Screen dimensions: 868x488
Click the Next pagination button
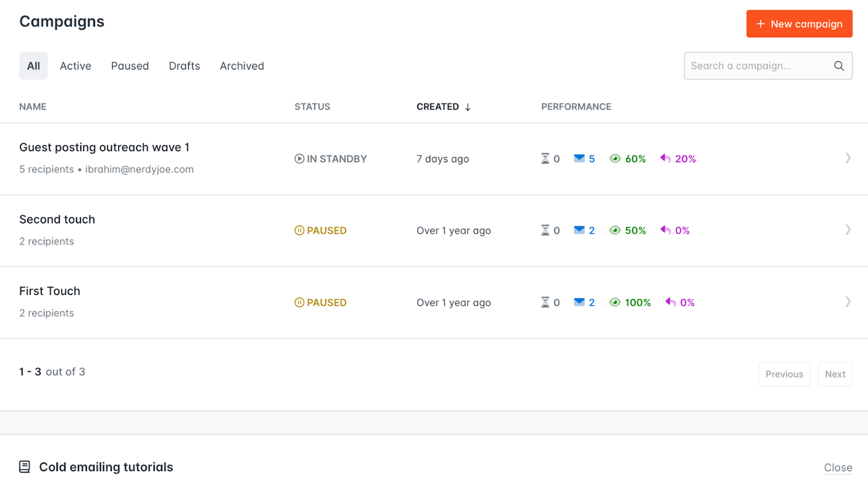pos(835,373)
